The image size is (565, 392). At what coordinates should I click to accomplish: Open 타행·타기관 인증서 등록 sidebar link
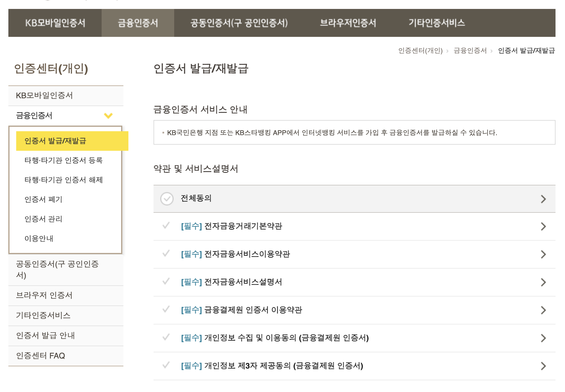coord(64,160)
